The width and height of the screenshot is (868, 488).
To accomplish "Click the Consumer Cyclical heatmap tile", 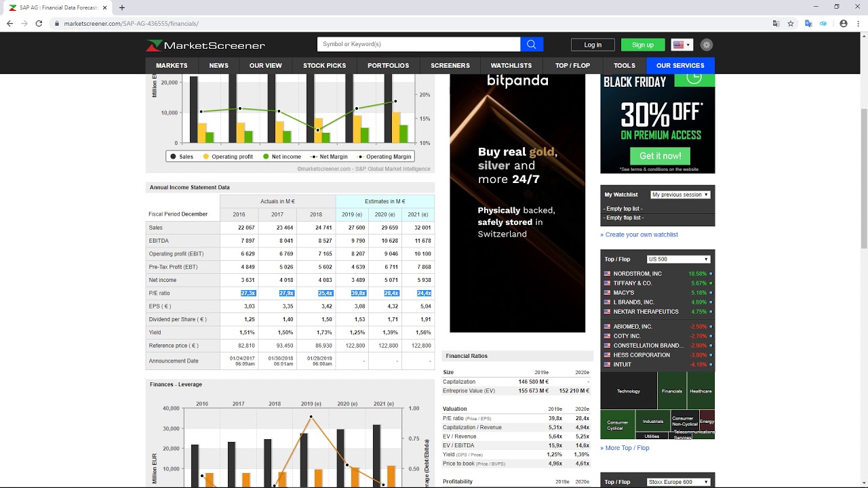I will [x=618, y=424].
